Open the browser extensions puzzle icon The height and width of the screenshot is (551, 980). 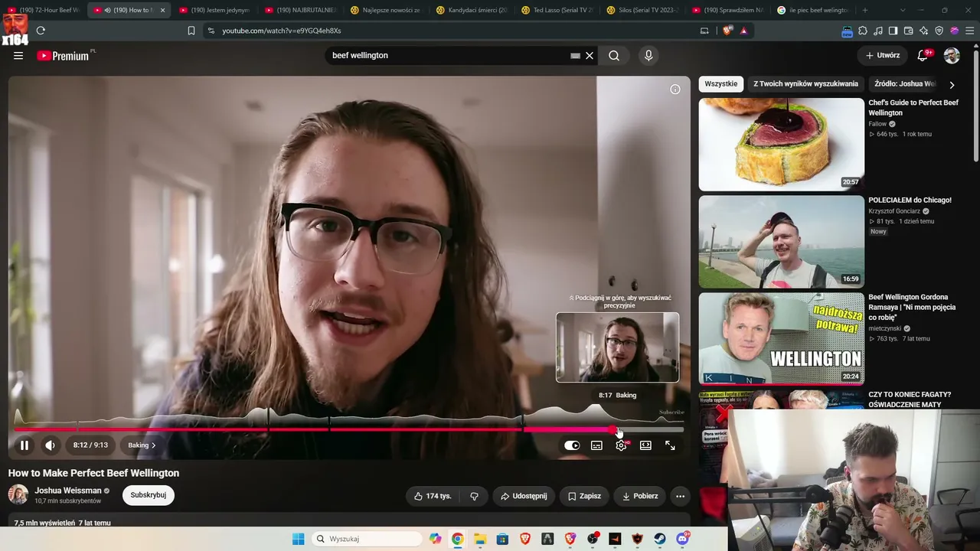pos(863,31)
